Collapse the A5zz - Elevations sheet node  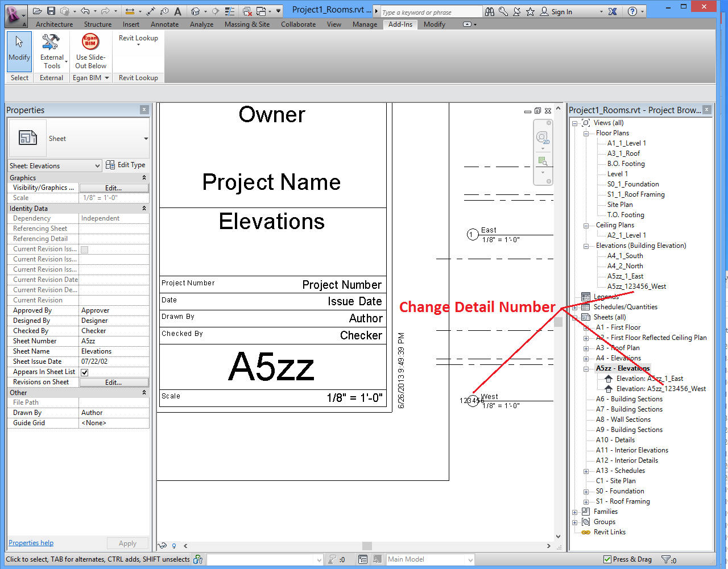(x=586, y=369)
